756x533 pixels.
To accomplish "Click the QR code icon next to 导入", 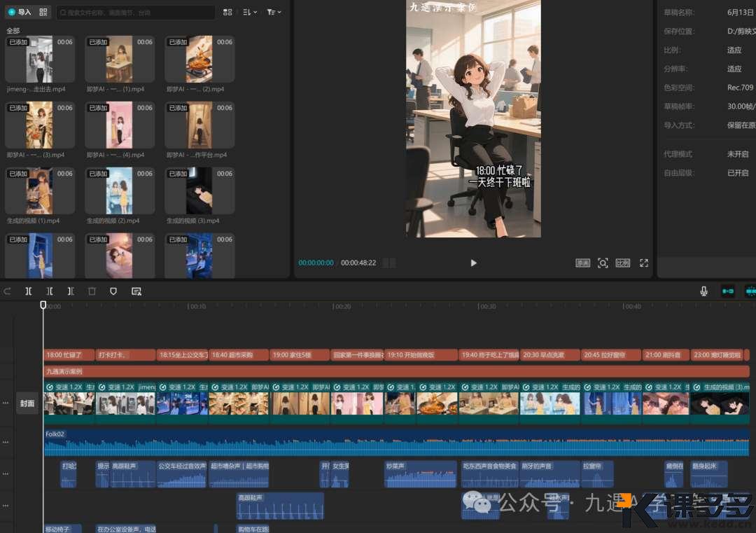I will (43, 12).
